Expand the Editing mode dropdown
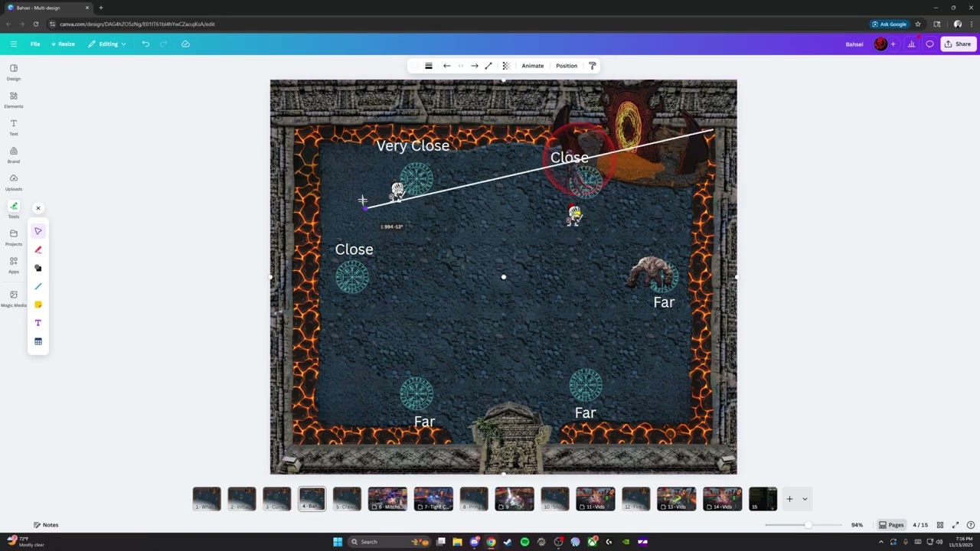The width and height of the screenshot is (980, 551). [x=107, y=44]
